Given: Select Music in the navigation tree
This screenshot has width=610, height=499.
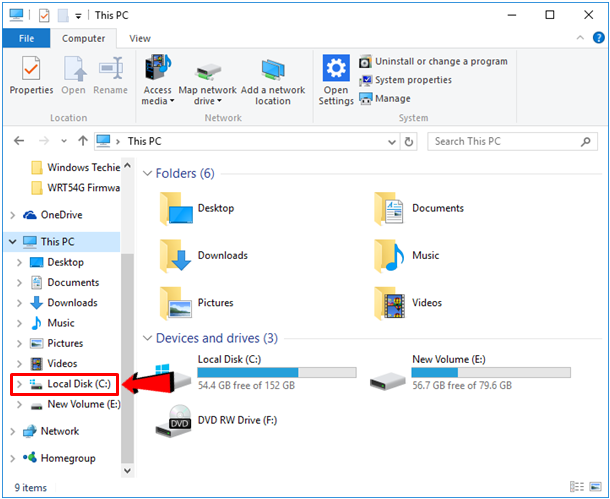Looking at the screenshot, I should (x=52, y=323).
